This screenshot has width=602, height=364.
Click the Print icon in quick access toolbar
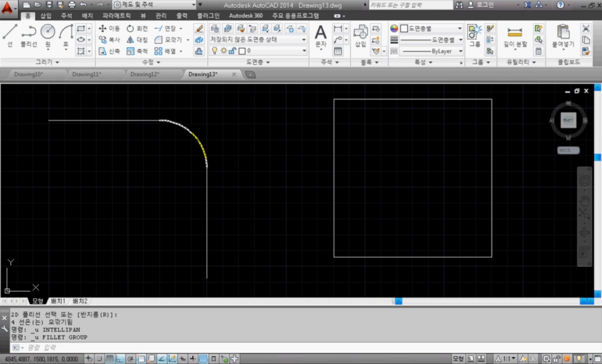click(x=72, y=5)
